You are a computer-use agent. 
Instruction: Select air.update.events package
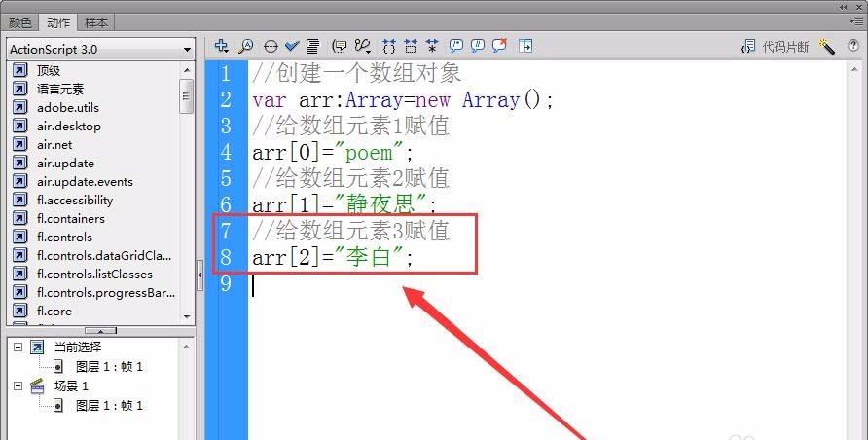point(85,181)
